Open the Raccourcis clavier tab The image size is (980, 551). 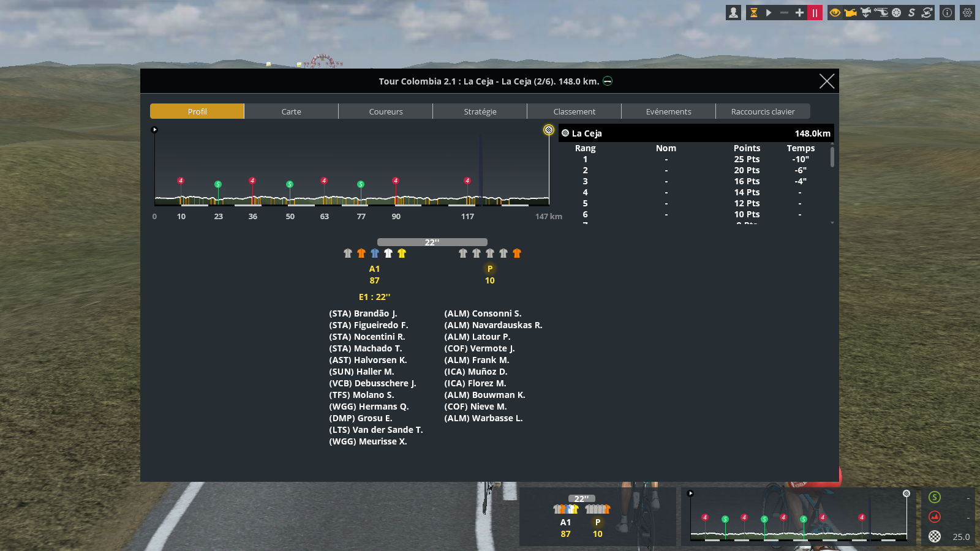click(763, 111)
